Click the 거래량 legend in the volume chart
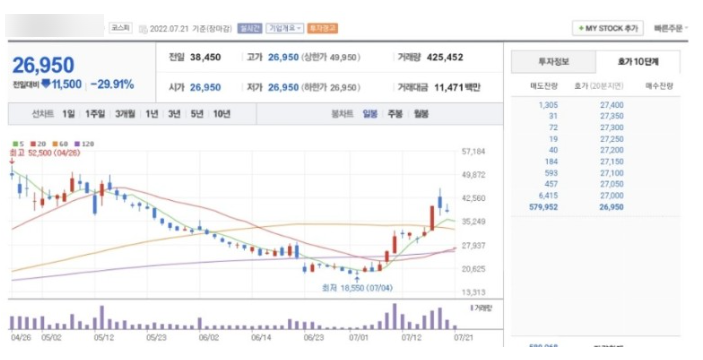This screenshot has width=703, height=360. coord(481,308)
